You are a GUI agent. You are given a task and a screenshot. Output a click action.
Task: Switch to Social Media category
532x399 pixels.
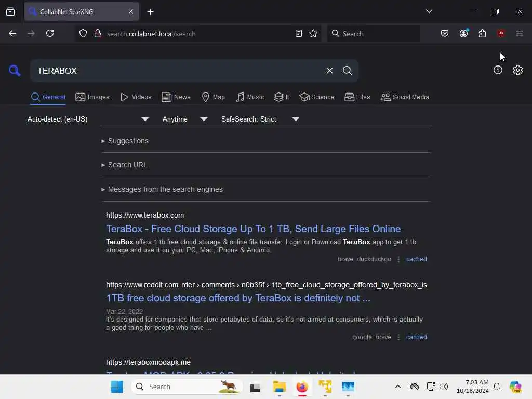coord(405,97)
